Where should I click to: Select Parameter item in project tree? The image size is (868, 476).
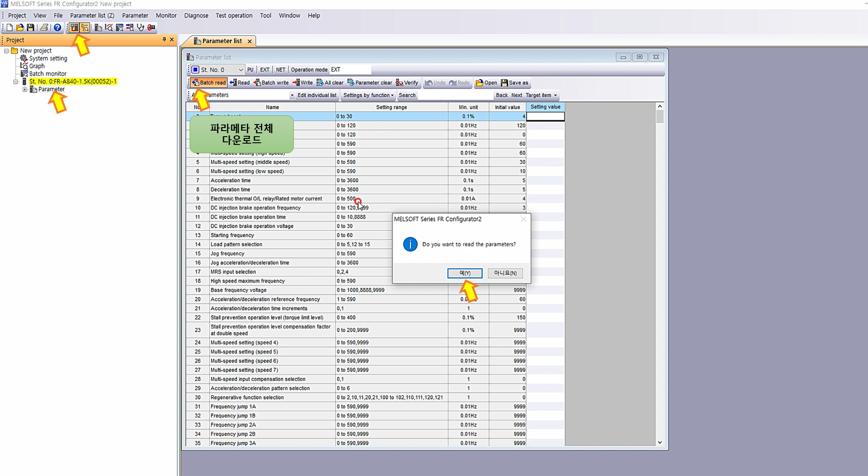[51, 89]
